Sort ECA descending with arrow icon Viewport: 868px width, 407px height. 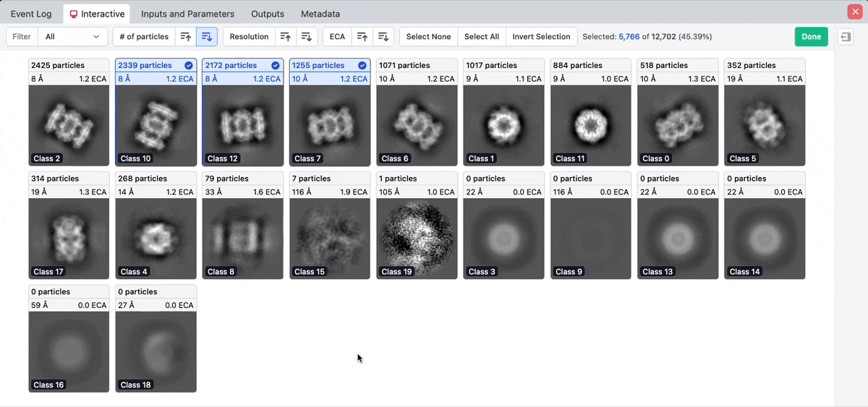click(x=384, y=37)
